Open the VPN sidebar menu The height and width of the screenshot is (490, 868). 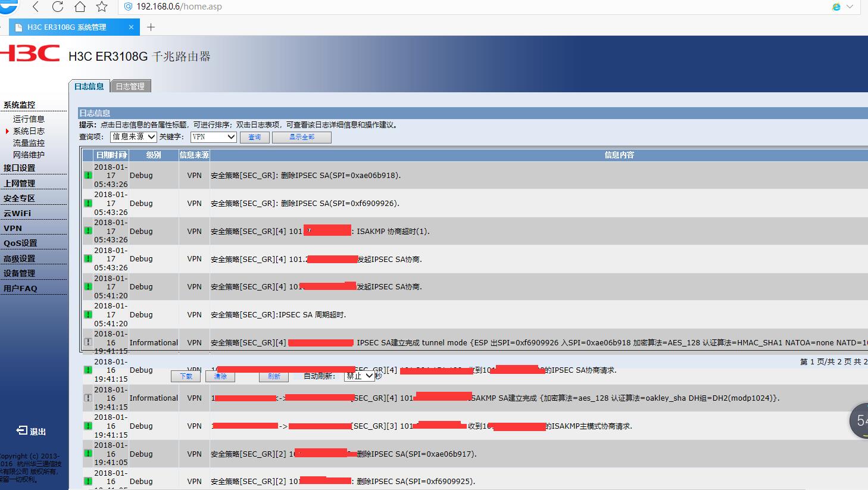coord(13,228)
